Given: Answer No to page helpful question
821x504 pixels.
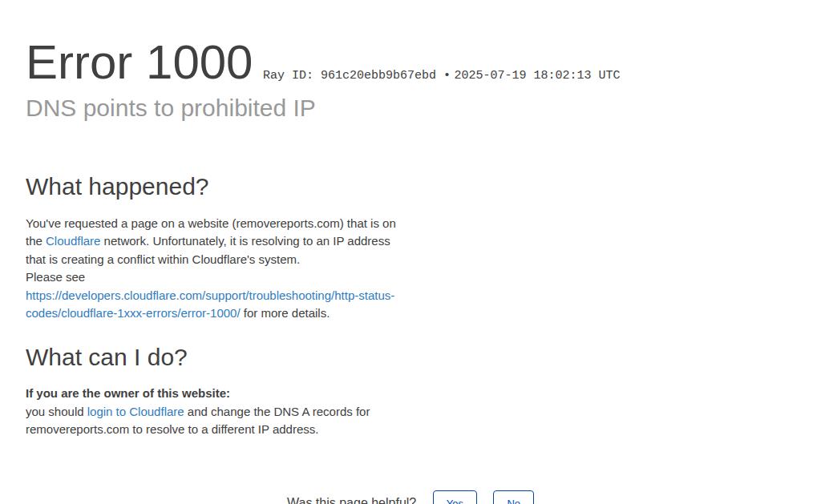Looking at the screenshot, I should coord(513,498).
